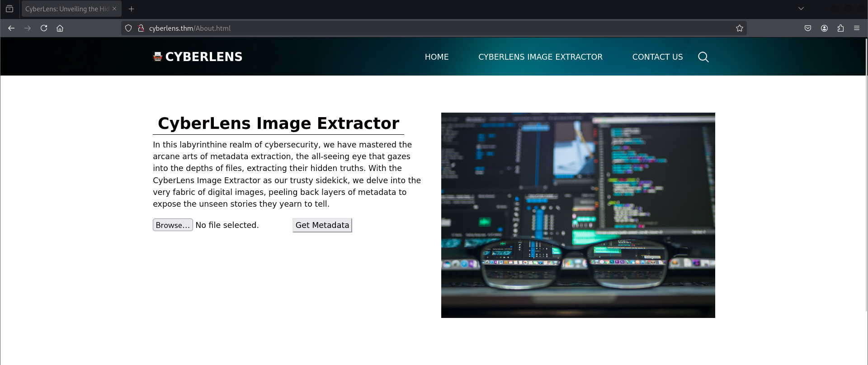Click the address bar URL field
Image resolution: width=868 pixels, height=365 pixels.
click(x=407, y=28)
